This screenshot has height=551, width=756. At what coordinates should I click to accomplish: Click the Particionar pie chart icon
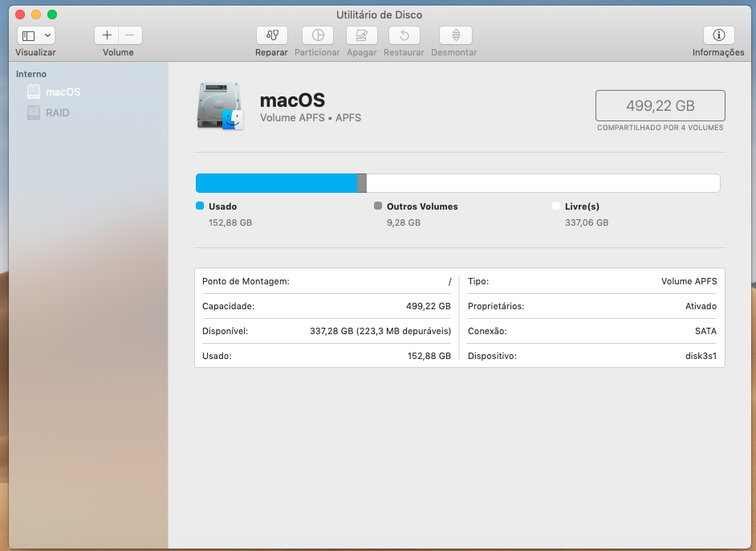point(318,35)
